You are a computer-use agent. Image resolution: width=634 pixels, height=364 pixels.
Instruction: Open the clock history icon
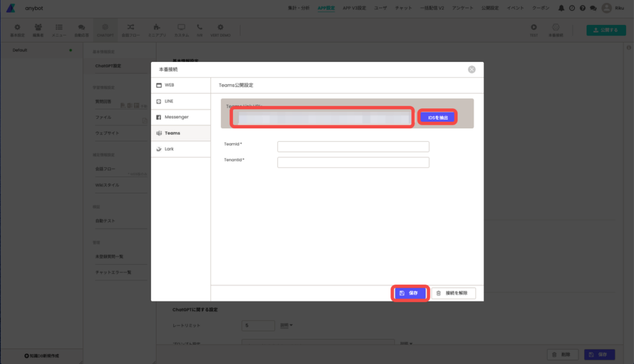click(x=571, y=8)
